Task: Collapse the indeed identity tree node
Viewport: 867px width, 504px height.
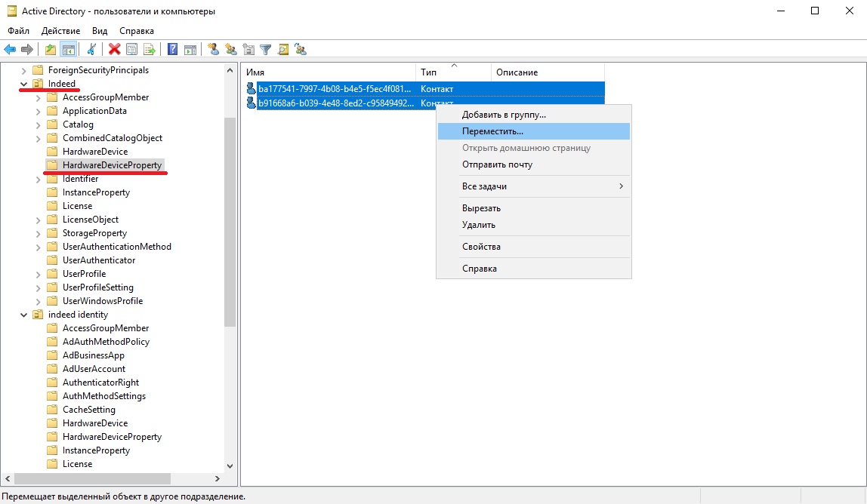Action: pos(23,315)
